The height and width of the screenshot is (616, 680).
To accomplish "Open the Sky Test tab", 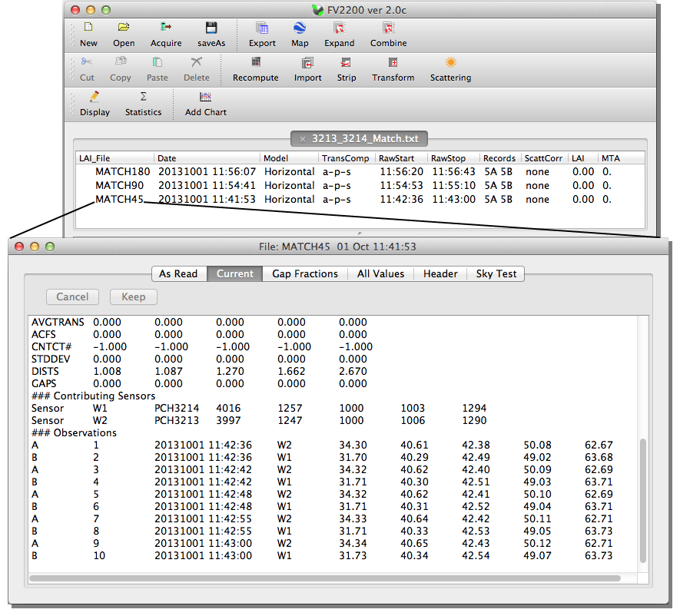I will 496,273.
